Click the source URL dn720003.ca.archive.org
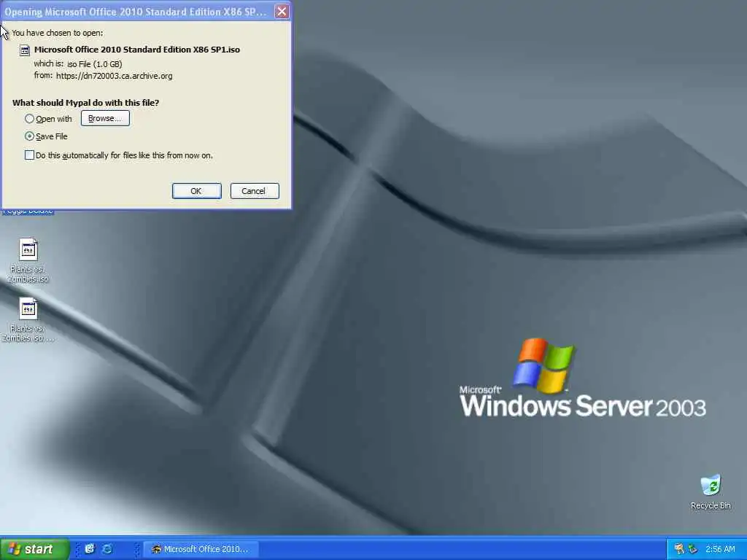This screenshot has width=747, height=560. [x=115, y=76]
